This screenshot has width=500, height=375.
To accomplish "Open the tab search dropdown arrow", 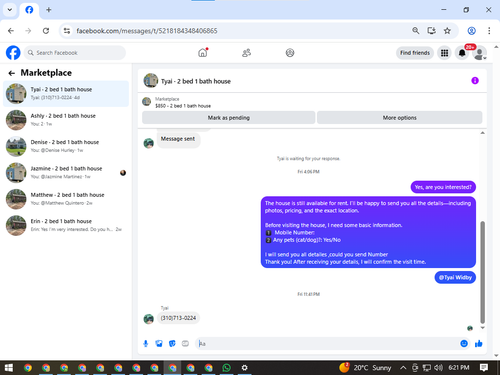I will (x=10, y=10).
